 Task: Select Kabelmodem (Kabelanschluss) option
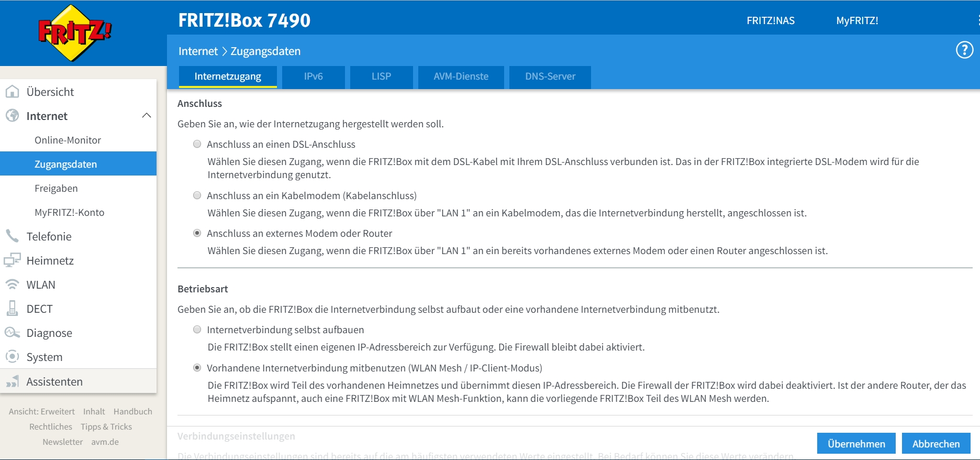[197, 195]
